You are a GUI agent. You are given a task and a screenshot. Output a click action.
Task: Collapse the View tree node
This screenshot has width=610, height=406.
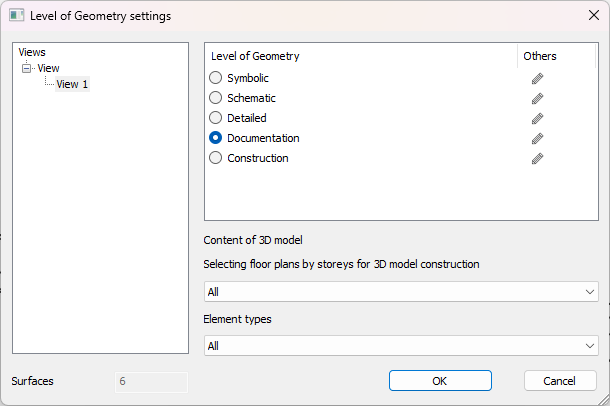27,68
